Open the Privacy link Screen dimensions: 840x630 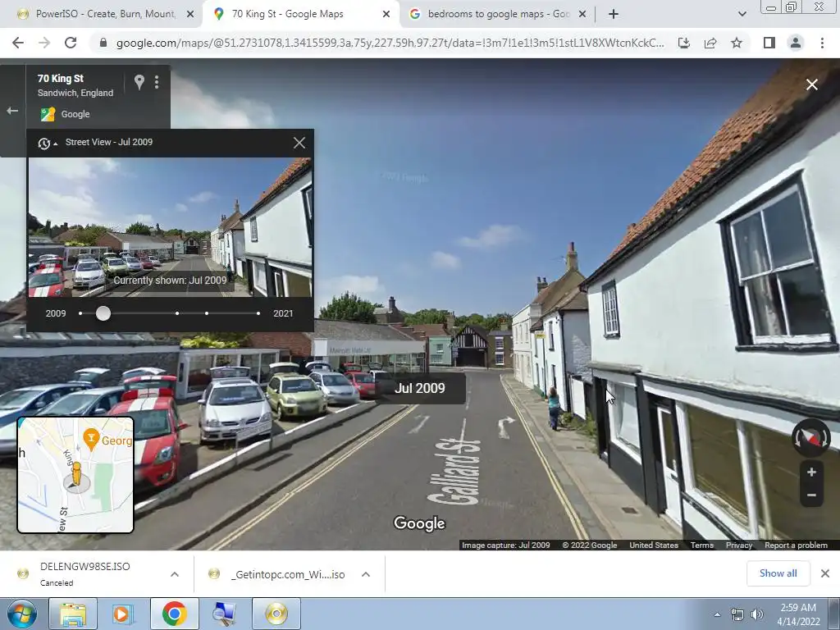pyautogui.click(x=739, y=545)
